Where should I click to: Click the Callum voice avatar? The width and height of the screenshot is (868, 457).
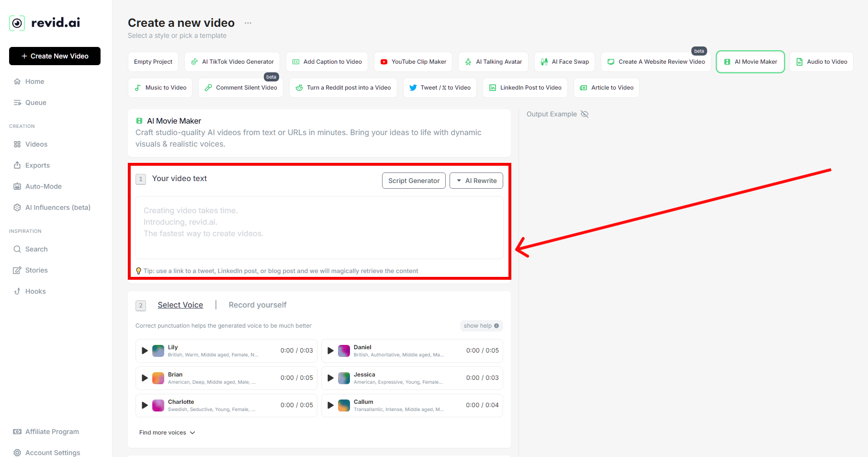pyautogui.click(x=344, y=405)
